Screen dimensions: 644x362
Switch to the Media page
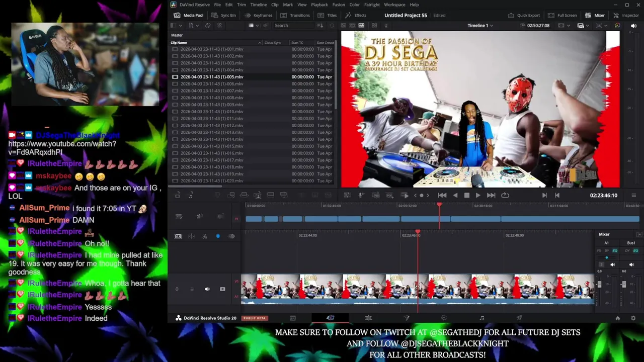click(x=293, y=318)
